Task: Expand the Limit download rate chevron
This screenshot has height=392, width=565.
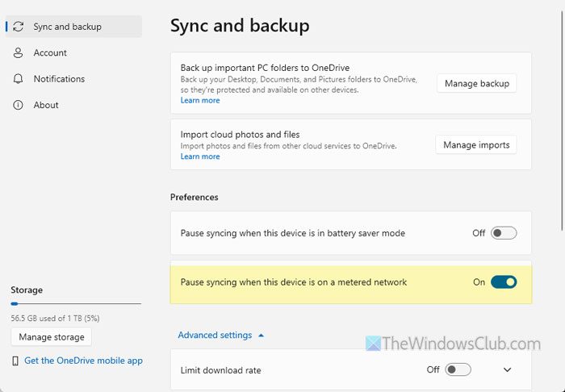Action: (508, 370)
